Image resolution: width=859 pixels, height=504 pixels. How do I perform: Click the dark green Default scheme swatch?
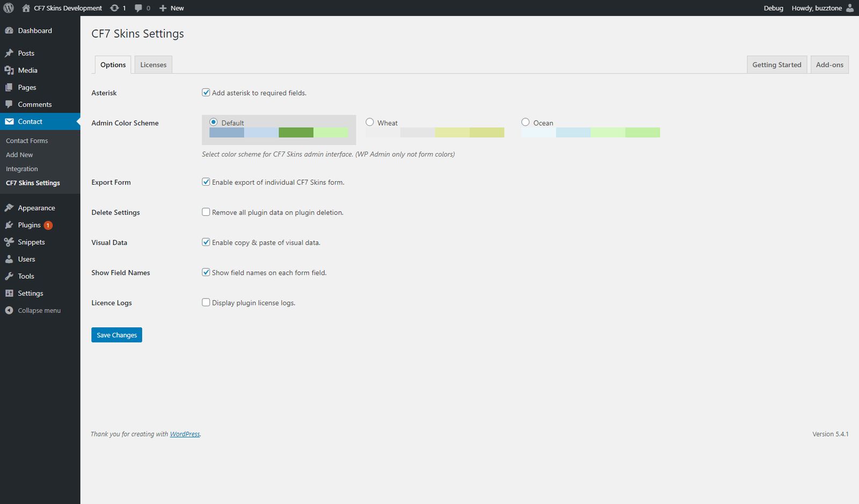tap(296, 133)
